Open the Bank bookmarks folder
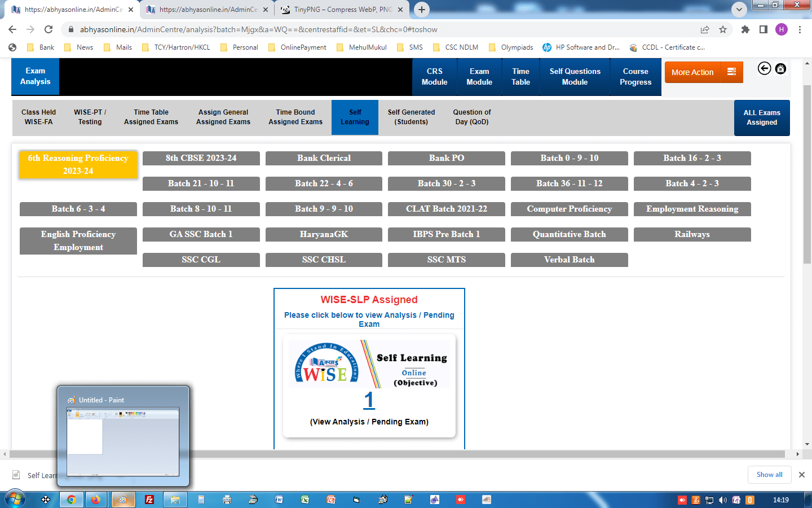812x508 pixels. (x=41, y=47)
